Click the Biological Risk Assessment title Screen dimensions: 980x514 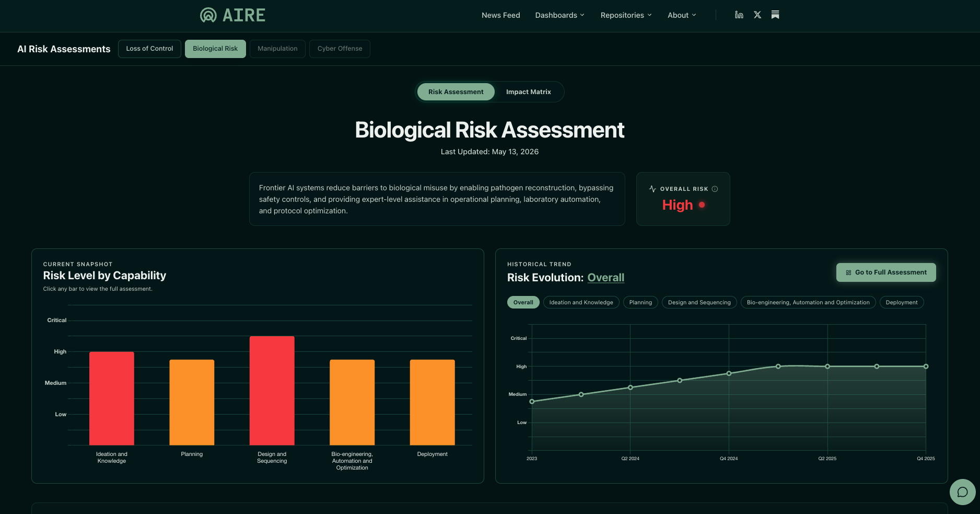[489, 130]
